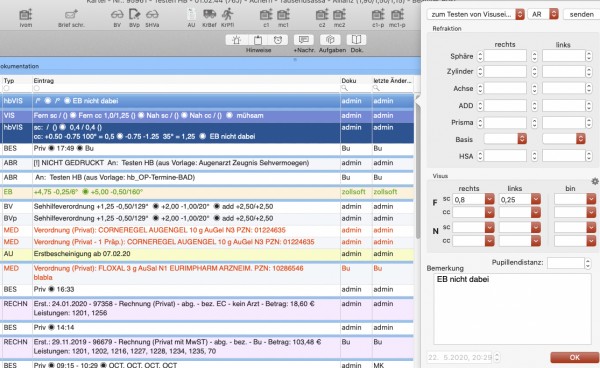Image resolution: width=600 pixels, height=368 pixels.
Task: Select the yellow AU row 'Erstbescheinigung ab 07.02.20'
Action: pyautogui.click(x=207, y=254)
